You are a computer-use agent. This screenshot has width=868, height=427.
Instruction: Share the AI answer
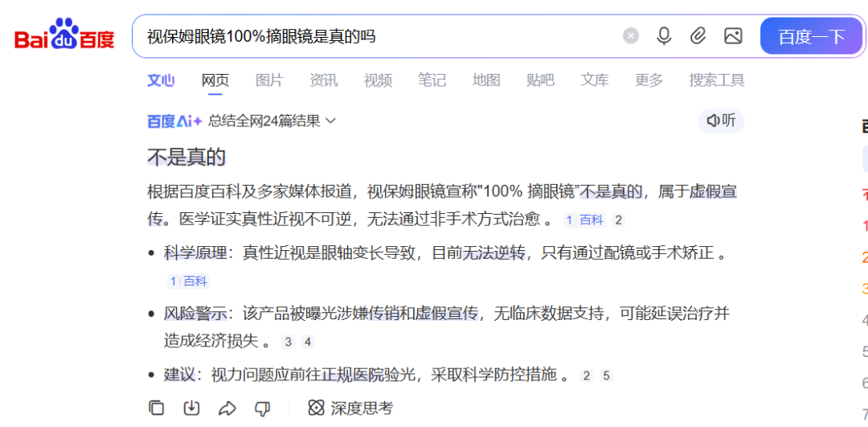coord(227,408)
